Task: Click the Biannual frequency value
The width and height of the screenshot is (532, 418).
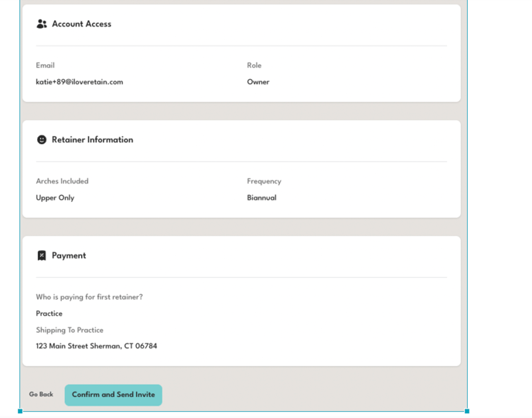Action: coord(261,198)
